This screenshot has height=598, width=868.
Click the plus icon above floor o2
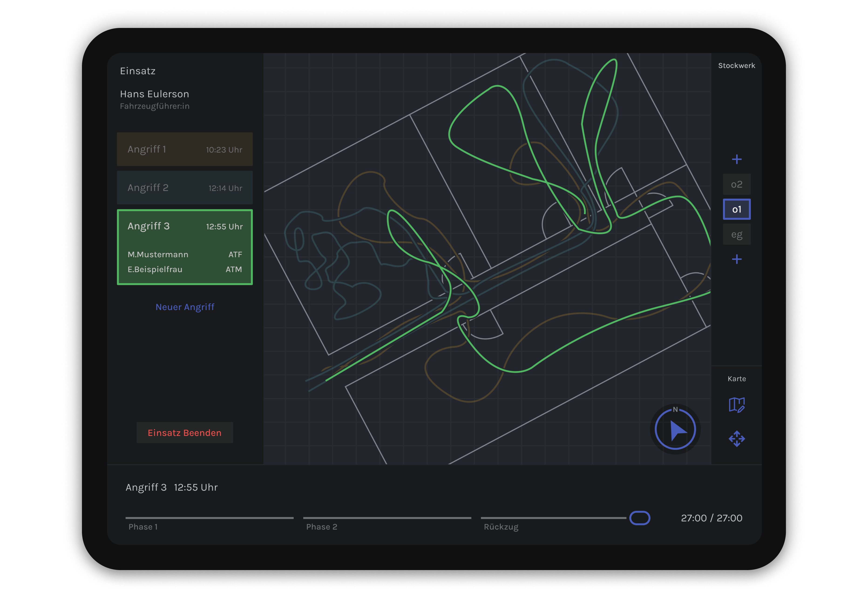pos(736,159)
